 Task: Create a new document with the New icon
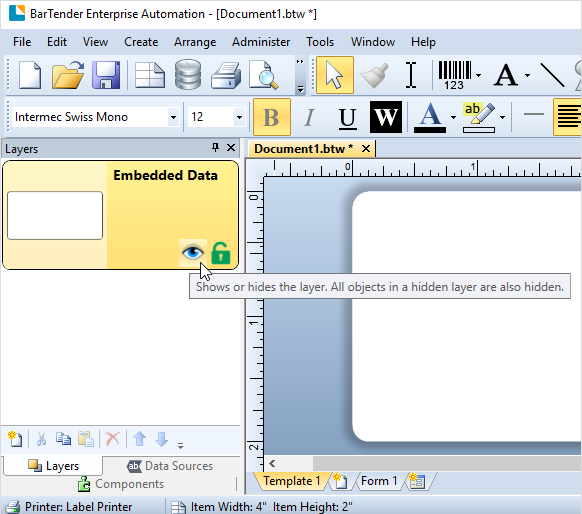coord(30,75)
